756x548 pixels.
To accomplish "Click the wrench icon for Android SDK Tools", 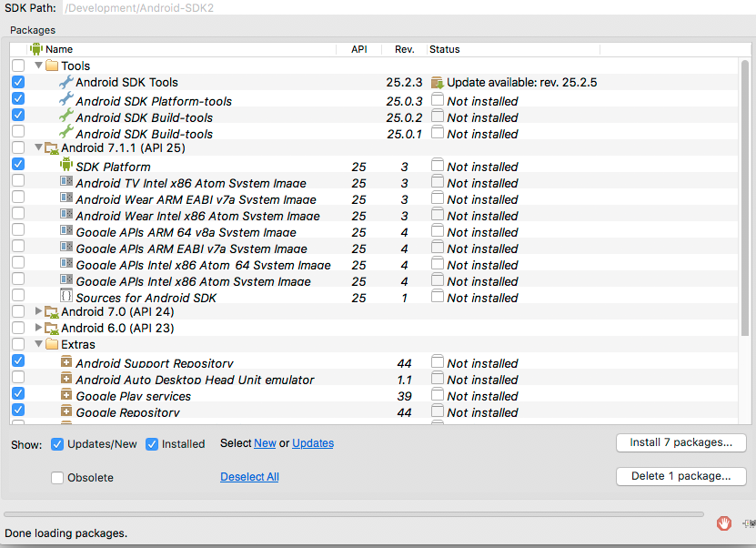I will point(66,82).
